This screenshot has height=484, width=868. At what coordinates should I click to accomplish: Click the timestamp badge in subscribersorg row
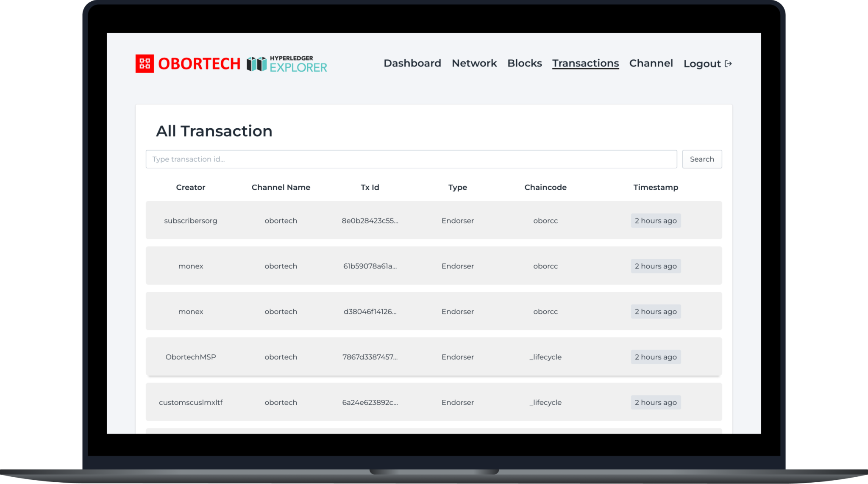pos(656,221)
